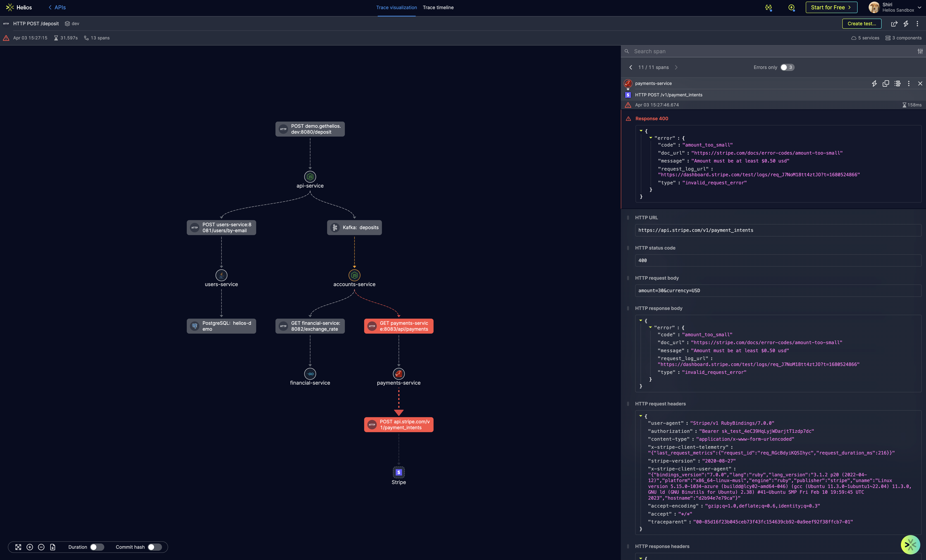Select the accounts-service node icon

tap(354, 275)
